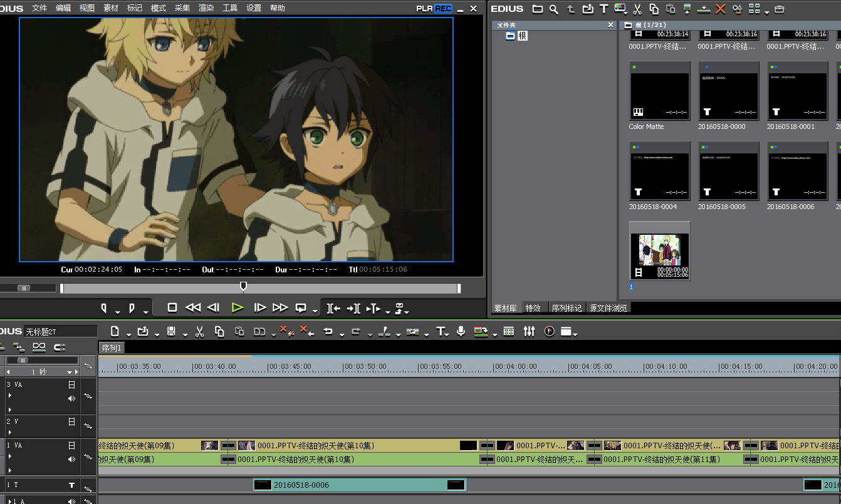Switch to the 特效 tab
This screenshot has height=504, width=841.
pos(533,308)
